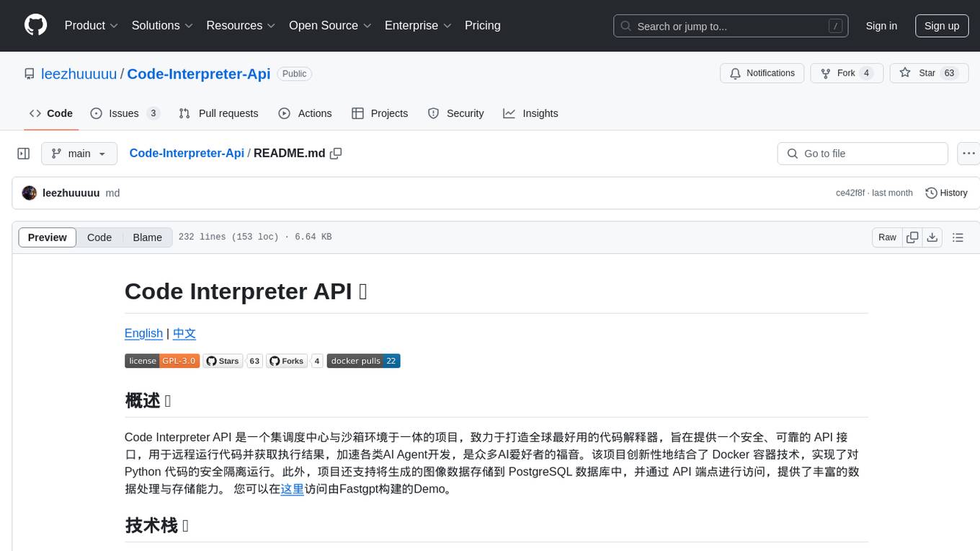The height and width of the screenshot is (551, 980).
Task: Open the Pricing page
Action: (483, 25)
